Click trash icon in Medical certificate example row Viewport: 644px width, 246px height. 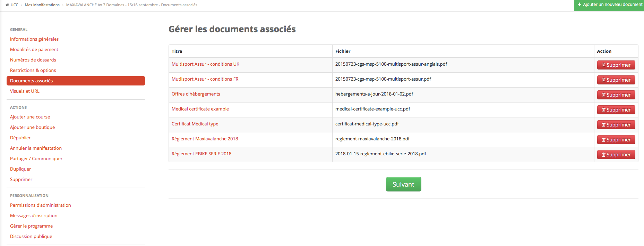[x=603, y=110]
